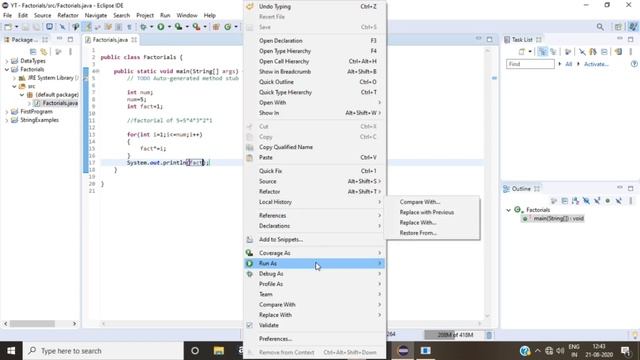
Task: Open the Outline view menu dots
Action: (631, 201)
